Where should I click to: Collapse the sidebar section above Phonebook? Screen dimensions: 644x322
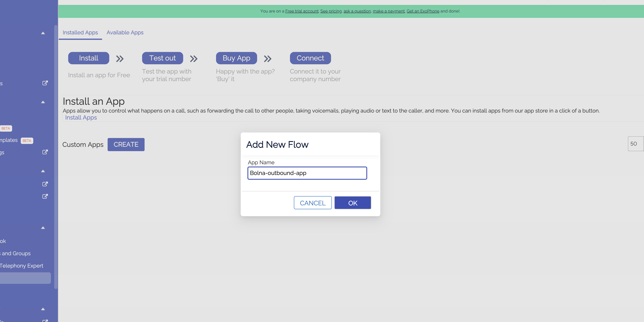[43, 228]
